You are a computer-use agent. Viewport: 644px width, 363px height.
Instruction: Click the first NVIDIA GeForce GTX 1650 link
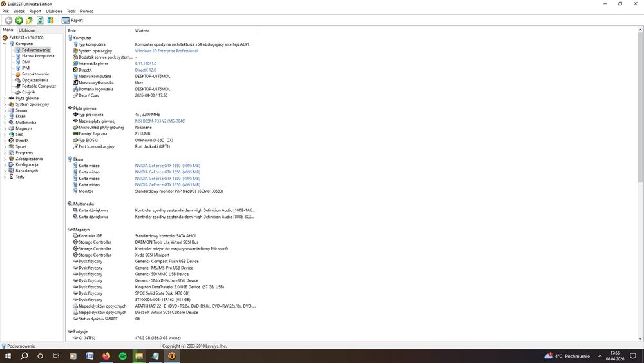167,166
